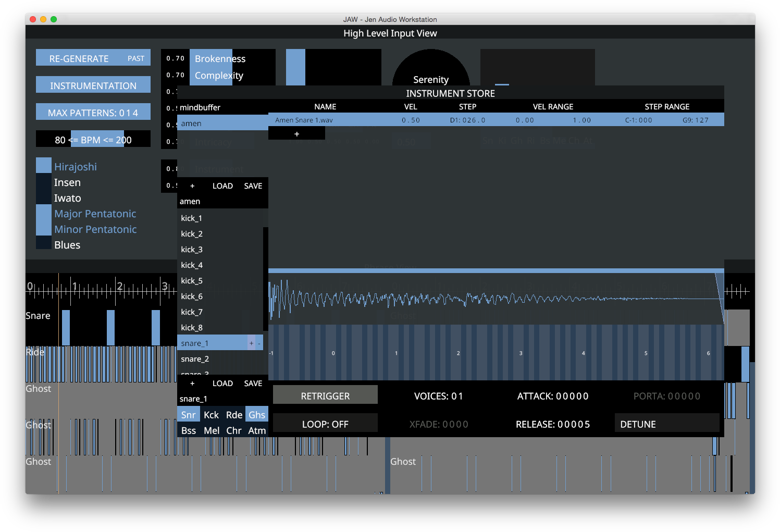Switch to the Ghs ghost tab
780x532 pixels.
tap(256, 414)
